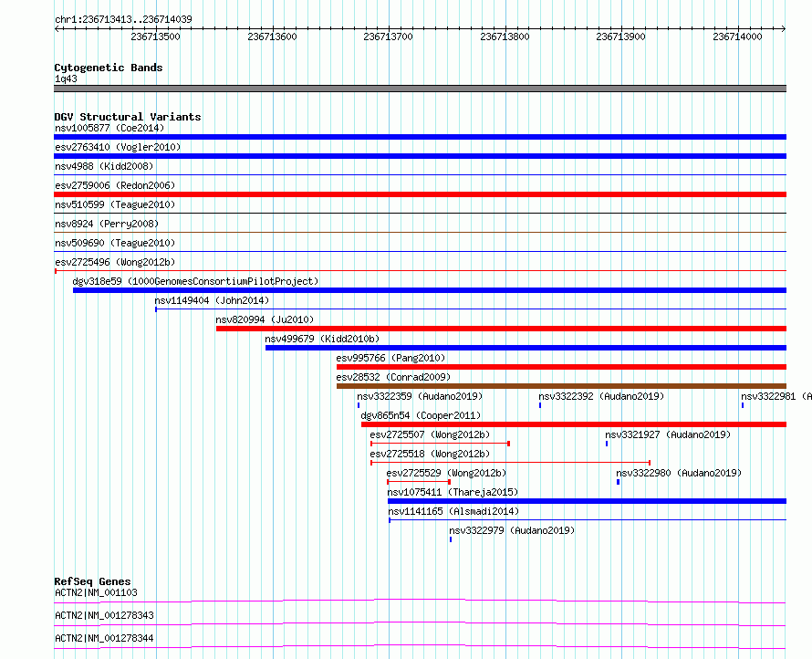The height and width of the screenshot is (659, 812).
Task: Click the Cytogenetic Bands track title
Action: click(109, 68)
